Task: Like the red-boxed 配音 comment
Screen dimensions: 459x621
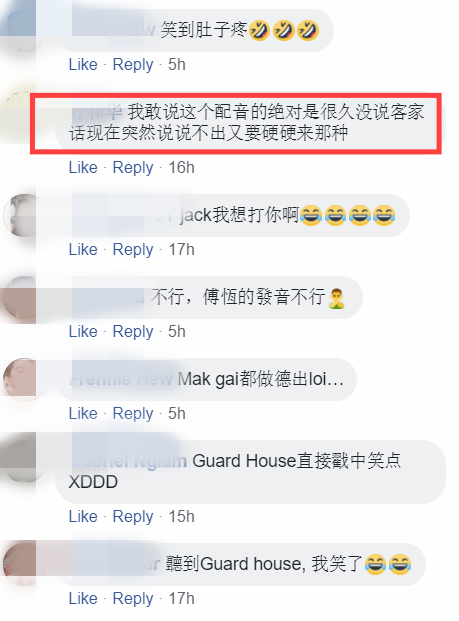Action: [83, 168]
